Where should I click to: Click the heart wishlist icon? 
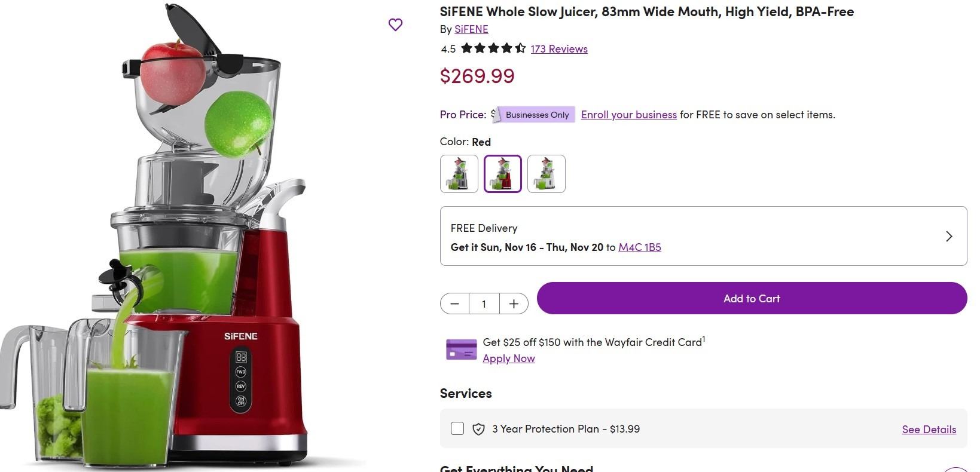coord(395,24)
